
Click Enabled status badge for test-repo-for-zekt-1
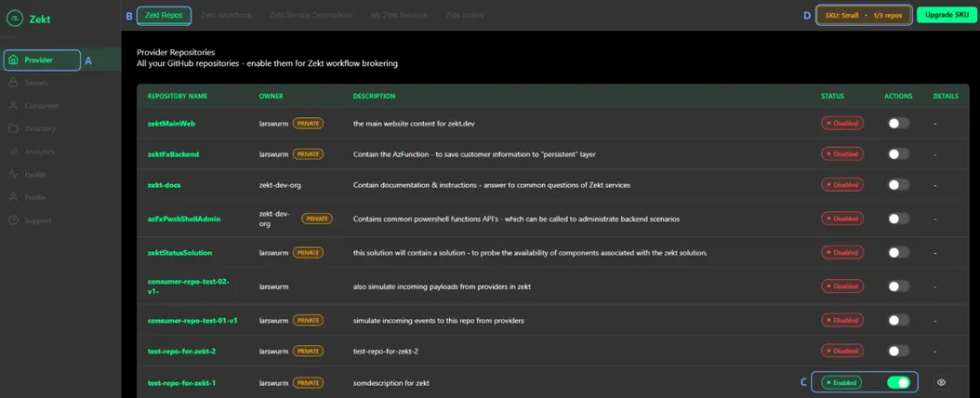pyautogui.click(x=841, y=382)
